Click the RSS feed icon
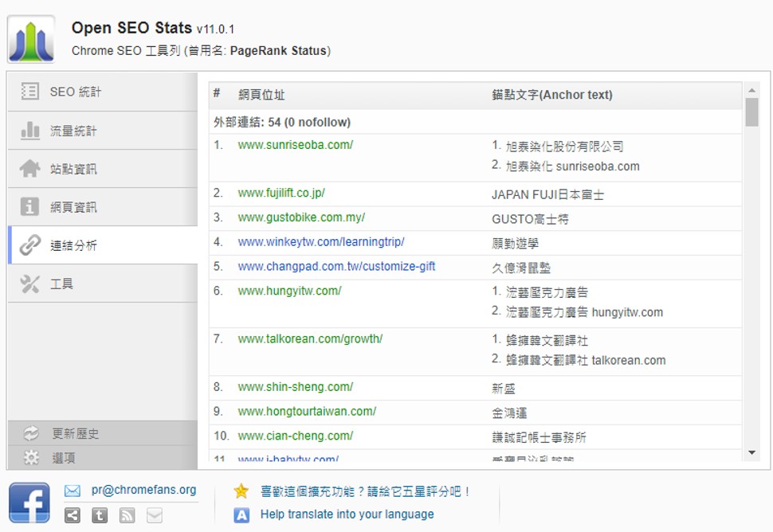 tap(128, 516)
